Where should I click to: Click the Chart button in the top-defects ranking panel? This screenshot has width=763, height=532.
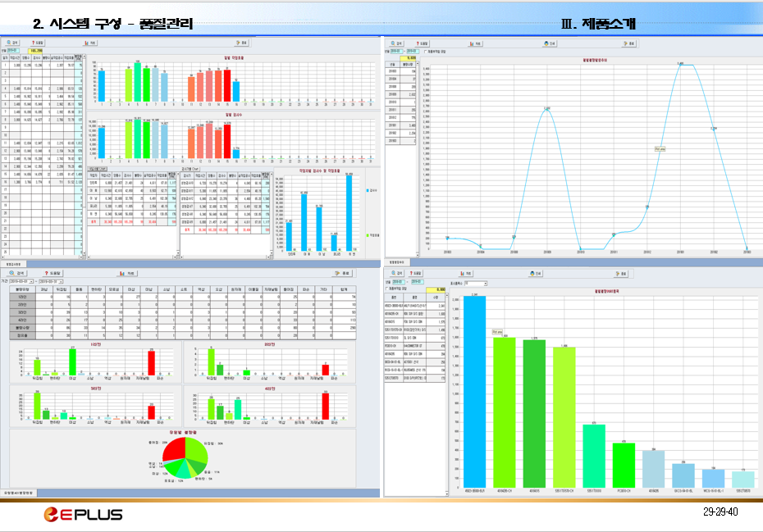coord(466,273)
